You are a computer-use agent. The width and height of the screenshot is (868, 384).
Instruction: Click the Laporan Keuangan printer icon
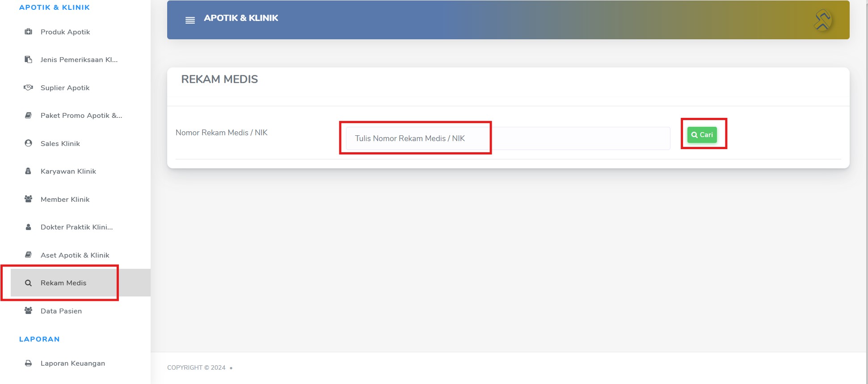click(x=28, y=363)
